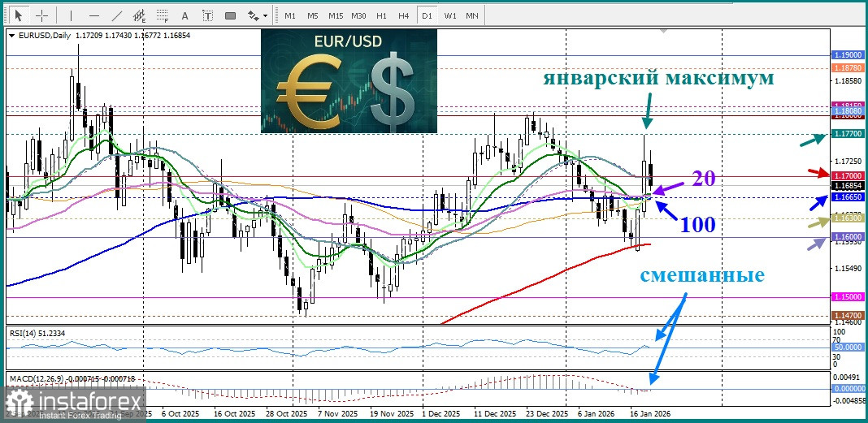Click the triangle beside EURUSD,Daily title
Screen dimensions: 868x423
(13, 36)
